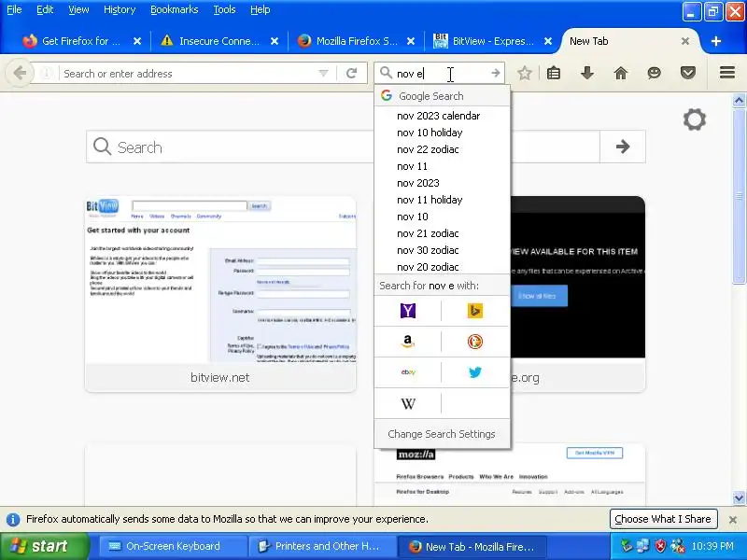Click the scrollbar down arrow

(x=739, y=498)
